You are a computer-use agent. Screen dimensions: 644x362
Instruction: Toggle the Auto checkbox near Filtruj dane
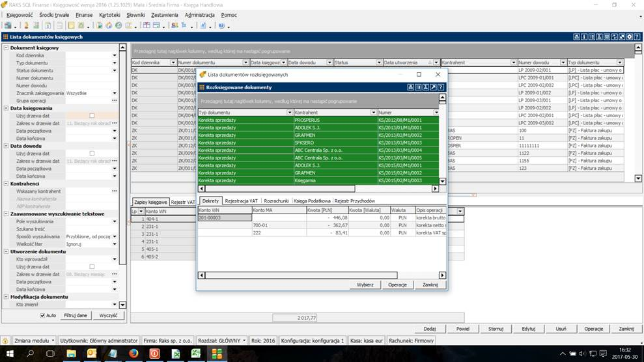tap(43, 315)
